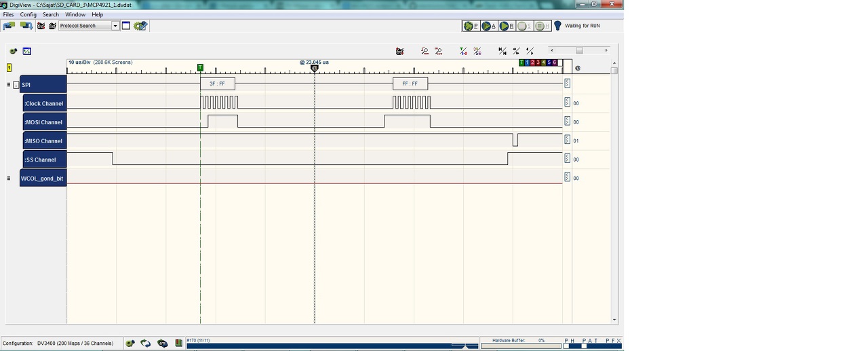Select the dark blue marker 5 swatch

click(x=549, y=62)
